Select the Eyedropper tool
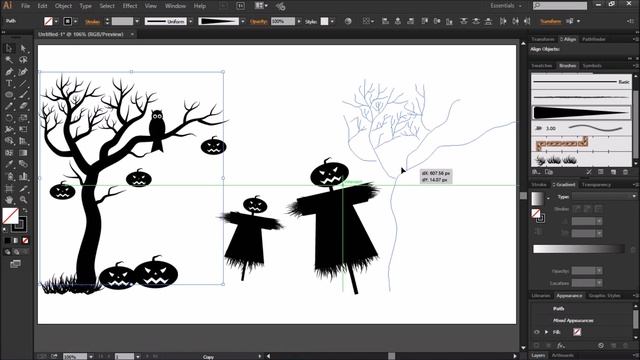 point(9,164)
